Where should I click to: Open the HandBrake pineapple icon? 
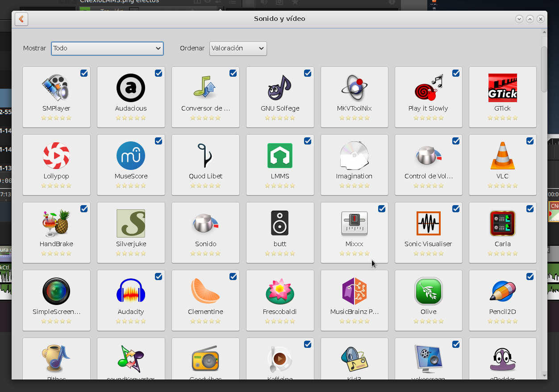click(56, 223)
